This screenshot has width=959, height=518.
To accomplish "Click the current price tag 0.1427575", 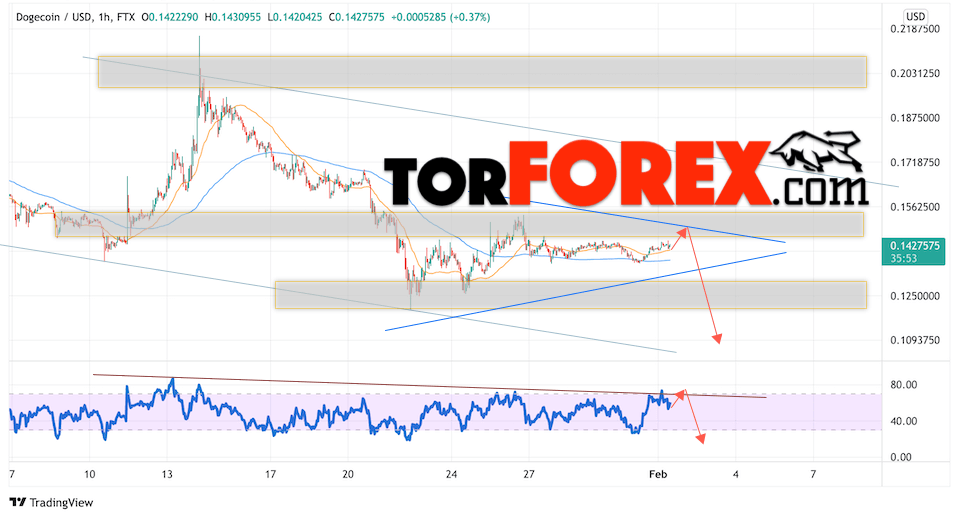I will (914, 246).
